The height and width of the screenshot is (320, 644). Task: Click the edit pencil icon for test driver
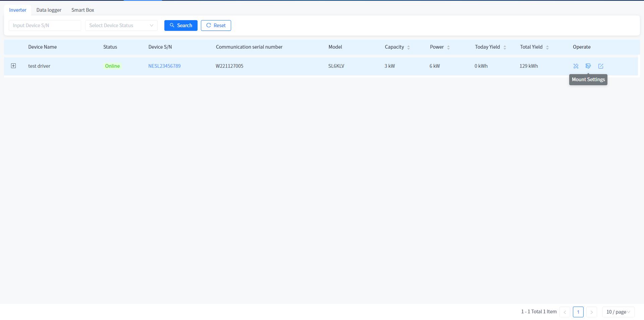click(x=600, y=66)
